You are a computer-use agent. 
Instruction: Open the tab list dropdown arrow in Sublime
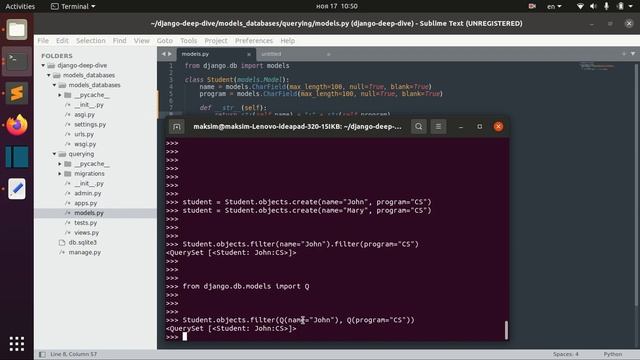pos(633,54)
